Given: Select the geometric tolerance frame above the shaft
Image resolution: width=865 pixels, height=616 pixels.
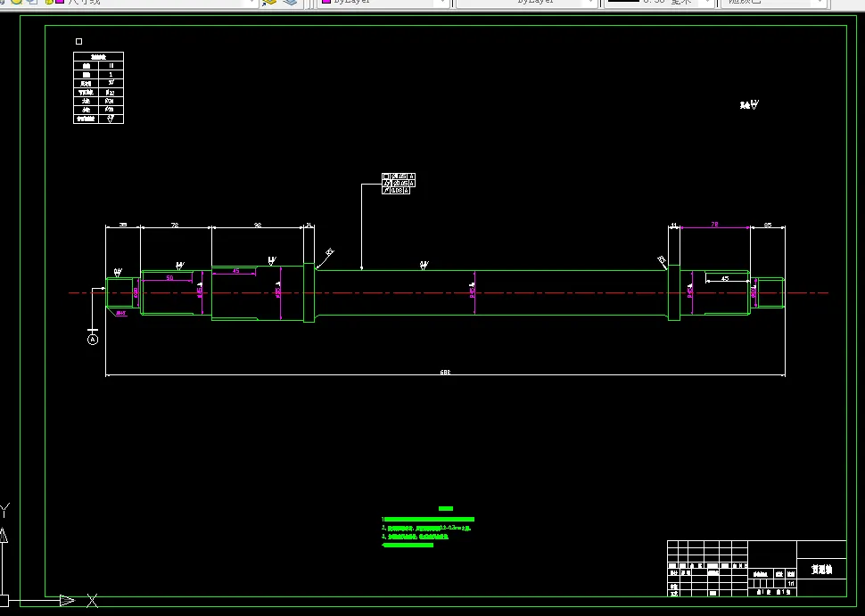Looking at the screenshot, I should click(399, 184).
